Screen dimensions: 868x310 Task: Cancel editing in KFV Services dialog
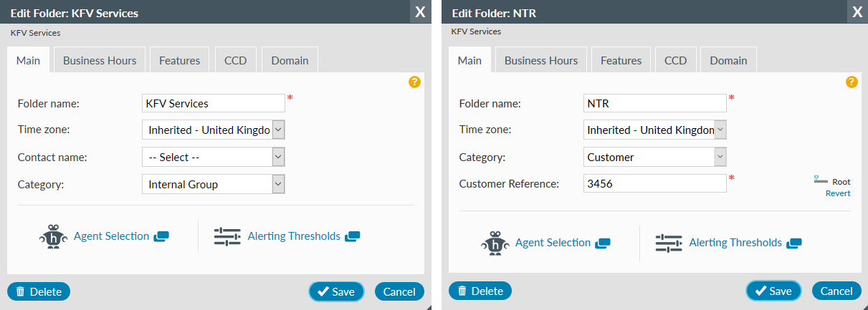tap(399, 291)
